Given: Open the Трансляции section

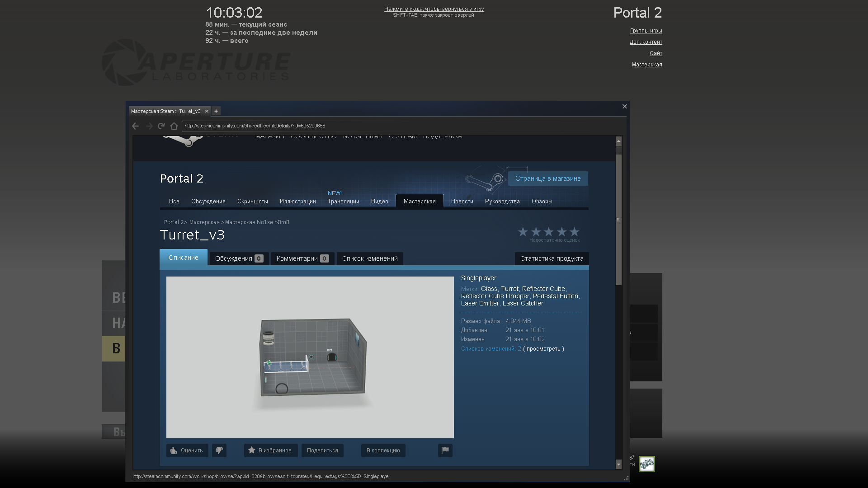Looking at the screenshot, I should 344,202.
